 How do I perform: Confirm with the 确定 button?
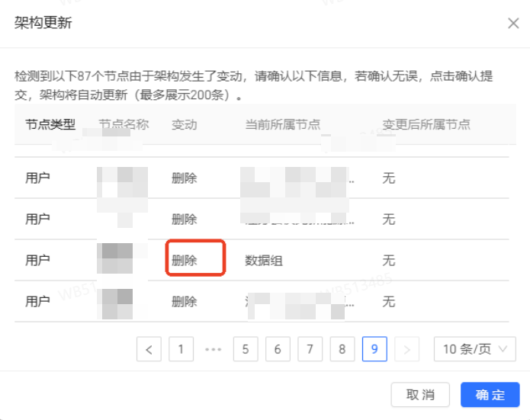490,395
